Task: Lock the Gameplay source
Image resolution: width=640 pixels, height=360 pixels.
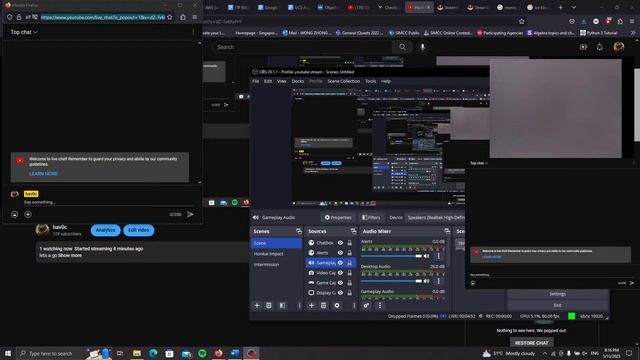Action: pyautogui.click(x=350, y=263)
